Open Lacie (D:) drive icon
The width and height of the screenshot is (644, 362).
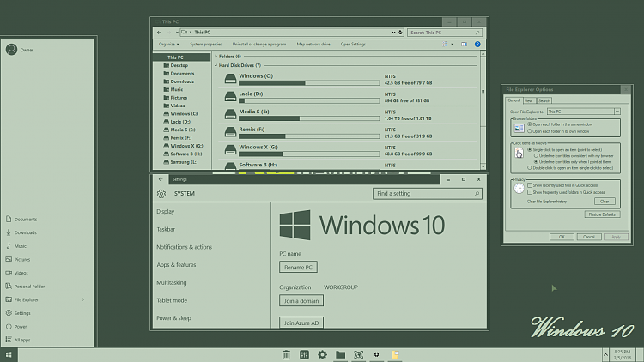(230, 96)
